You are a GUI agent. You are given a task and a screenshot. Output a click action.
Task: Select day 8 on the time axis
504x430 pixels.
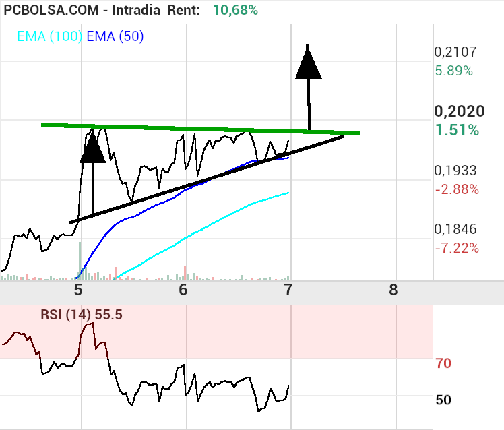click(x=393, y=290)
